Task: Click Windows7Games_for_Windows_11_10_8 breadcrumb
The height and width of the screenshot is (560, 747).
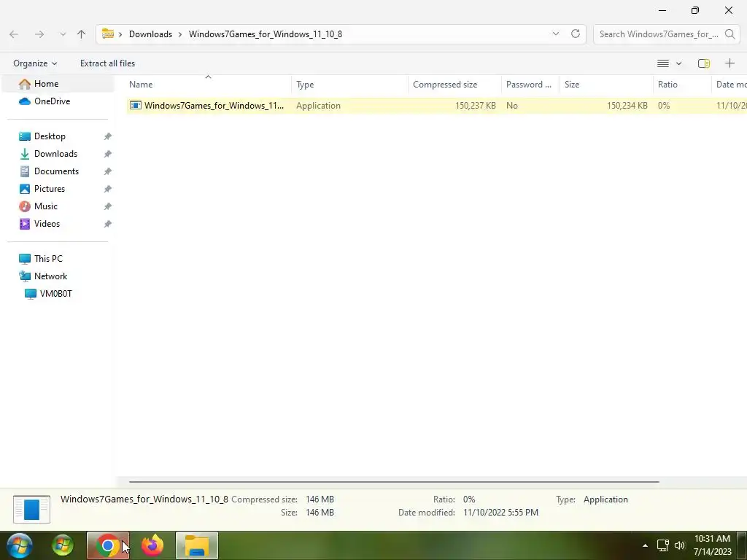Action: tap(266, 34)
